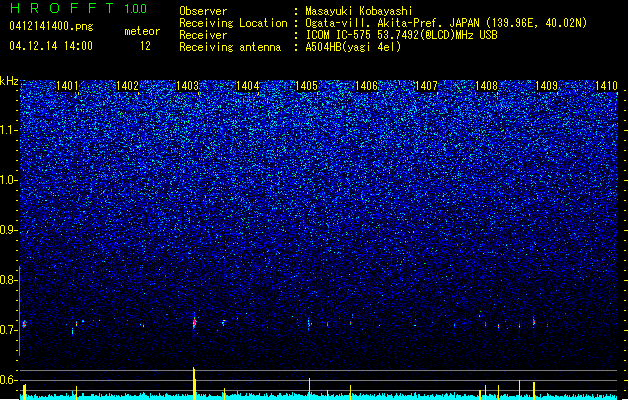Click the Receiving antenna label
This screenshot has height=400, width=629.
click(x=230, y=47)
